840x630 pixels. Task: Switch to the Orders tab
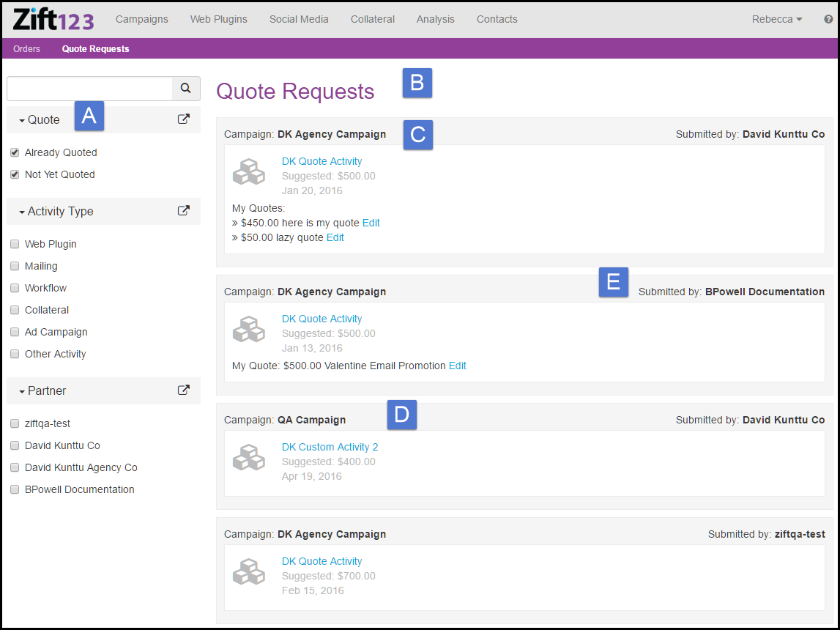[26, 49]
